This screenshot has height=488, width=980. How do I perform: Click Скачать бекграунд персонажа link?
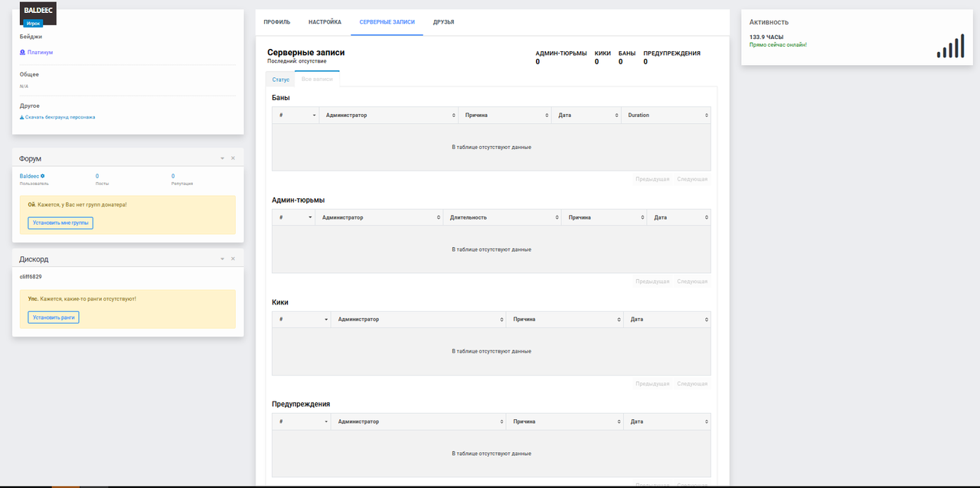(x=60, y=117)
